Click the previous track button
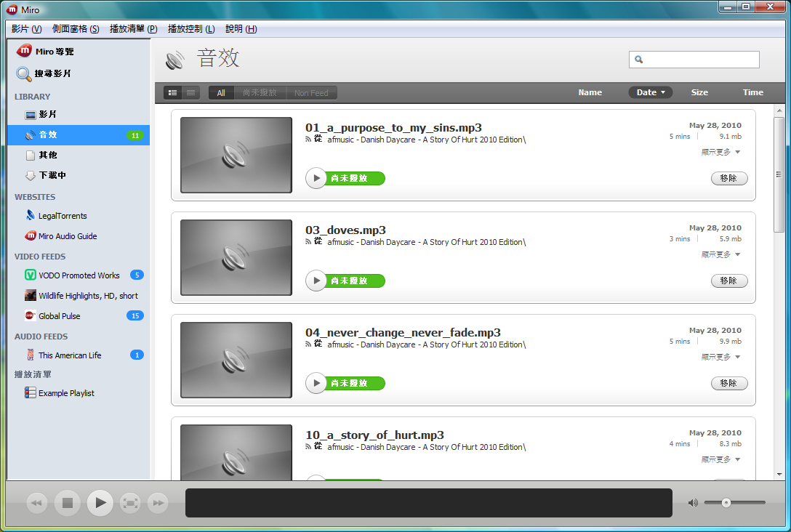This screenshot has height=532, width=791. pos(37,503)
